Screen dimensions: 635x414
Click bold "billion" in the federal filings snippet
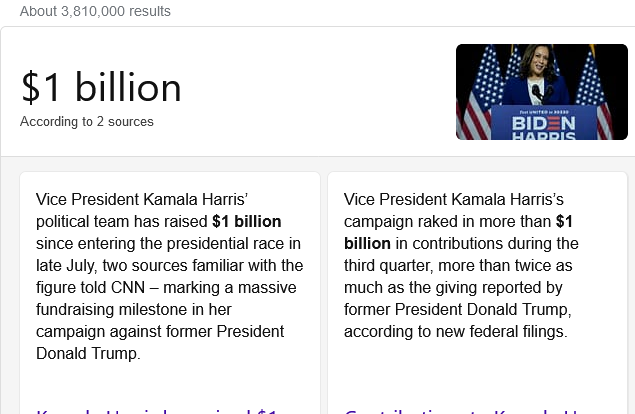[x=367, y=243]
